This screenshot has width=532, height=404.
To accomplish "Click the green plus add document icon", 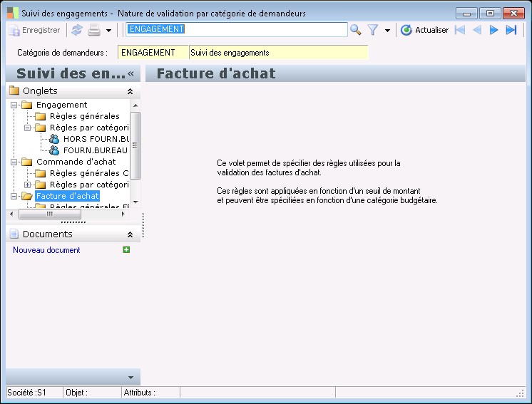I will click(x=126, y=250).
